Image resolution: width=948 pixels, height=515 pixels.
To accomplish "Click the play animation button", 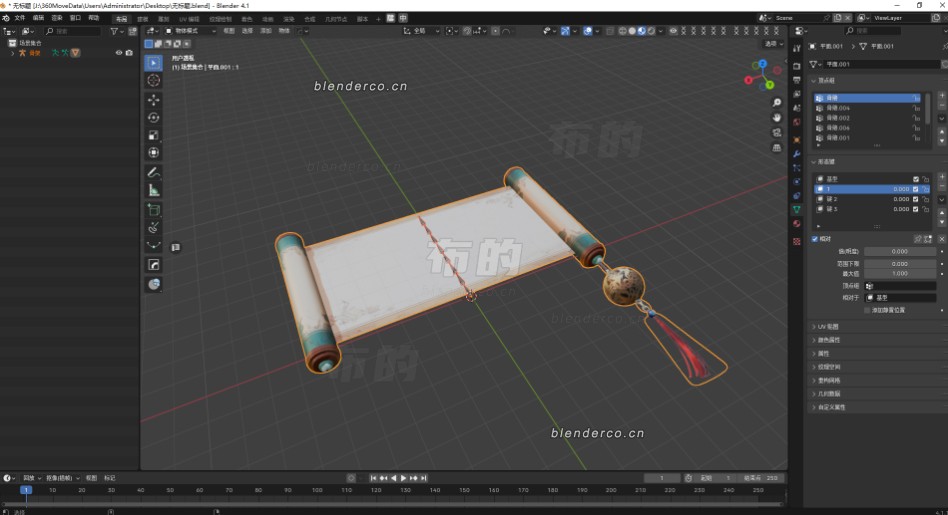I will [x=403, y=478].
